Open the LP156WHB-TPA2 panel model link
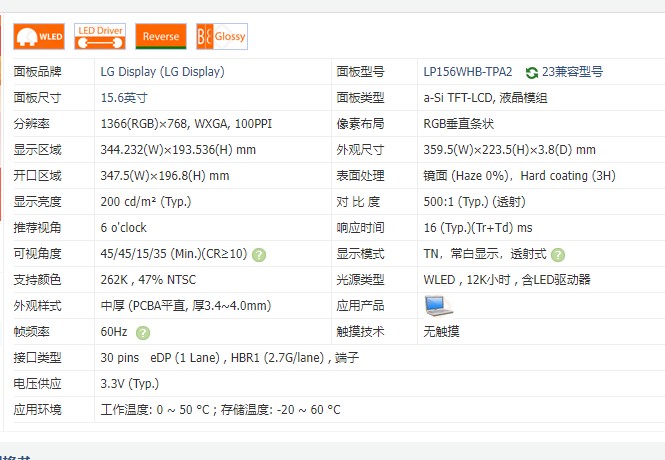Image resolution: width=665 pixels, height=460 pixels. [468, 72]
